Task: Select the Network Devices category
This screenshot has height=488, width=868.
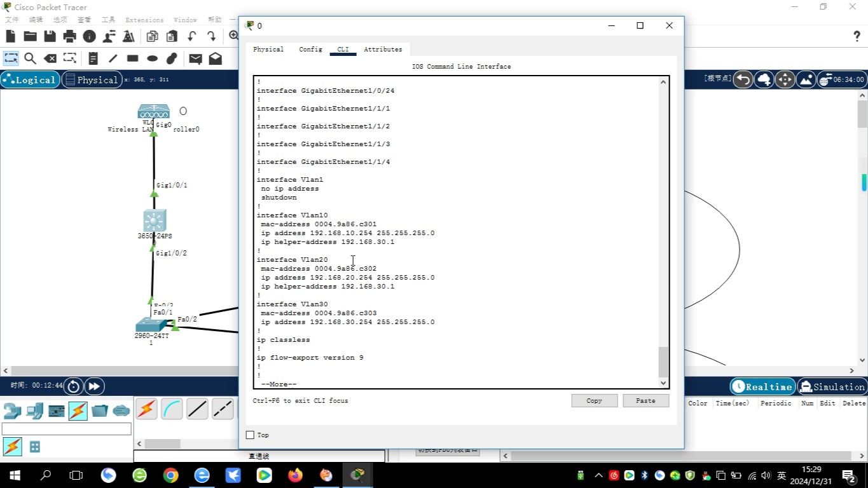Action: pos(13,411)
